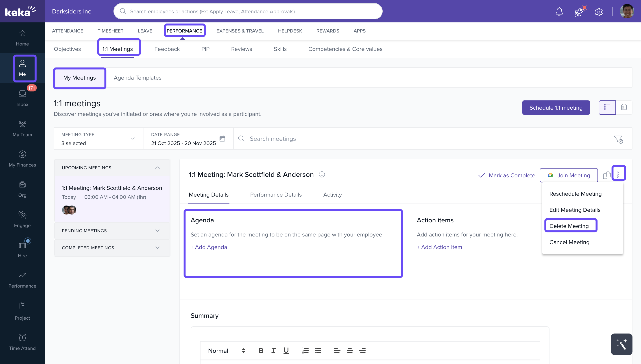Click the meeting info icon
641x364 pixels.
[322, 175]
